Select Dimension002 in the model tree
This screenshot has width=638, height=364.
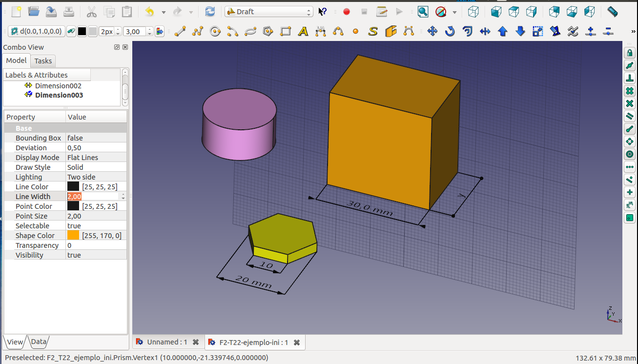[x=58, y=86]
